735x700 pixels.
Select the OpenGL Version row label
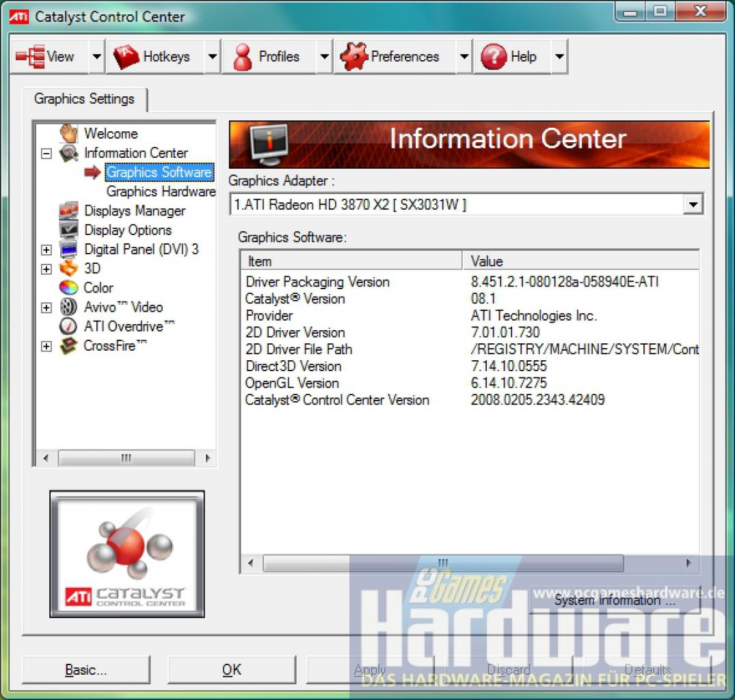[x=292, y=383]
